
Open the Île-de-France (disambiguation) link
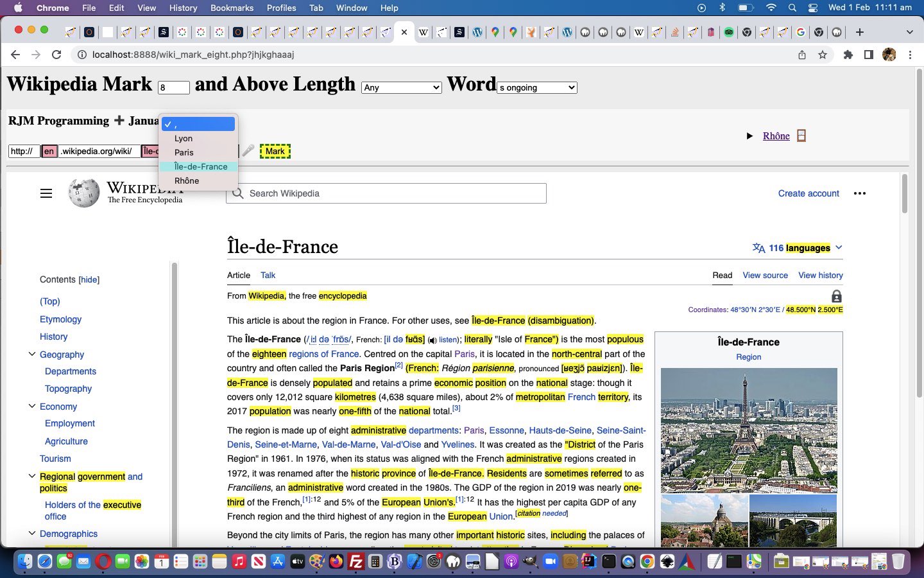click(533, 320)
